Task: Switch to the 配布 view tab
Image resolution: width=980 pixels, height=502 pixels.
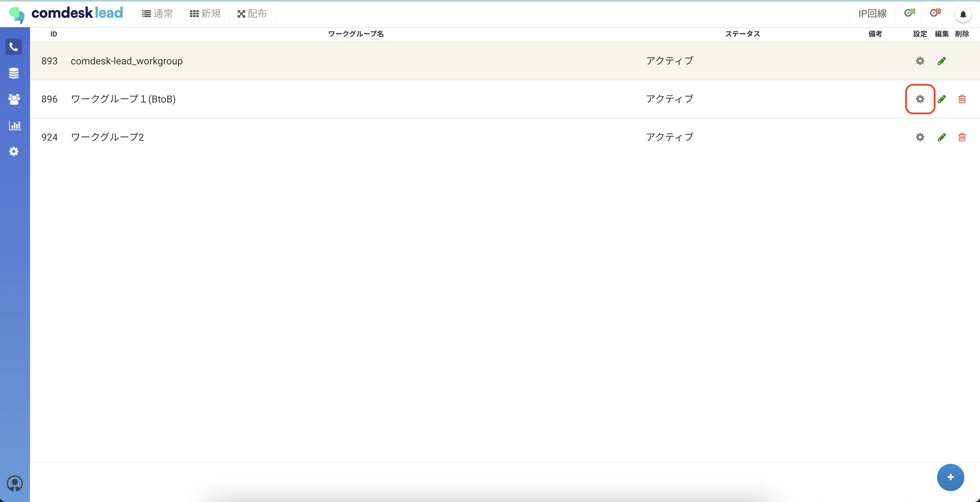Action: pyautogui.click(x=252, y=14)
